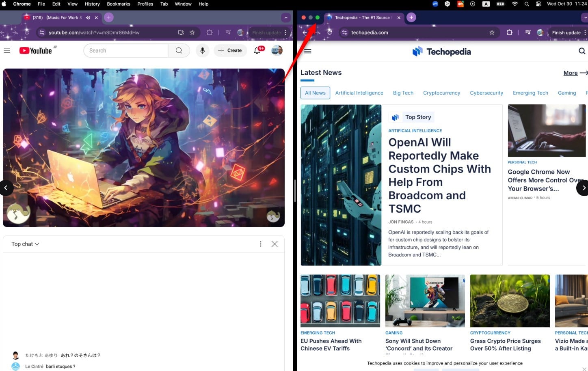This screenshot has width=588, height=371.
Task: Expand the Top chat dropdown
Action: 25,244
